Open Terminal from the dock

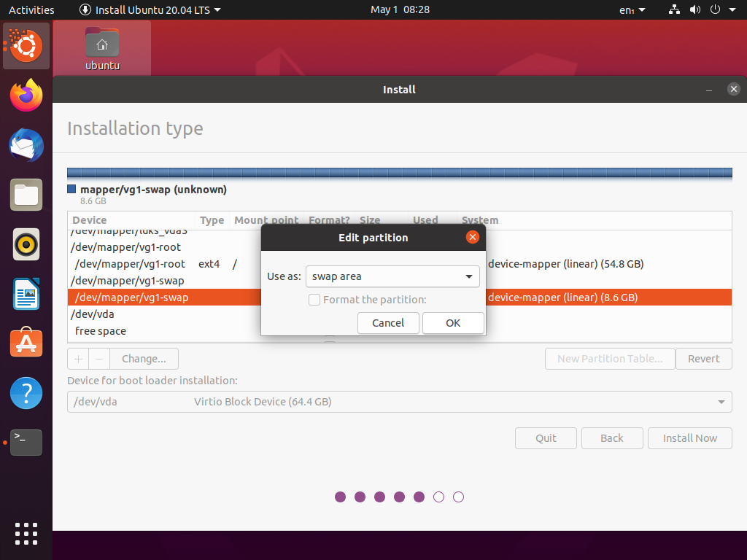pos(26,443)
